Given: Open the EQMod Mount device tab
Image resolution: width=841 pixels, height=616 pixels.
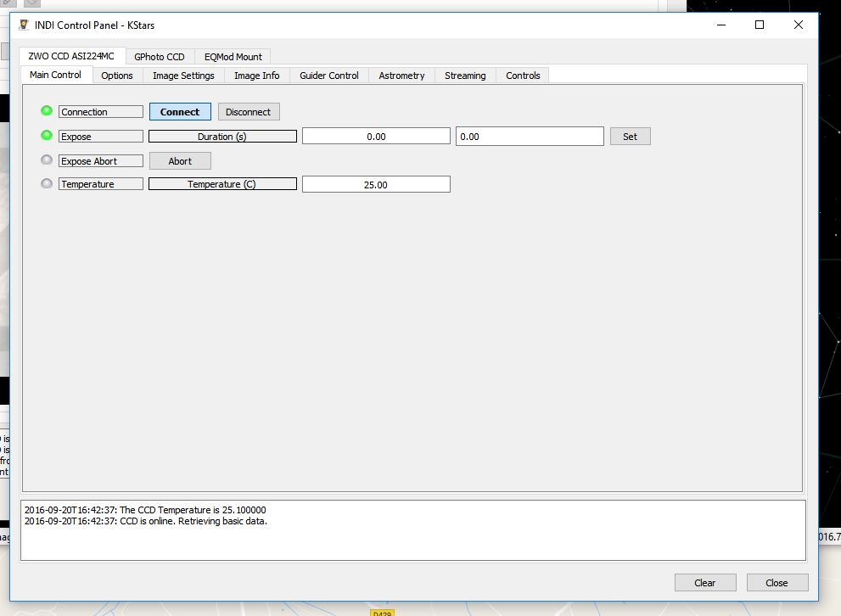Looking at the screenshot, I should (233, 57).
